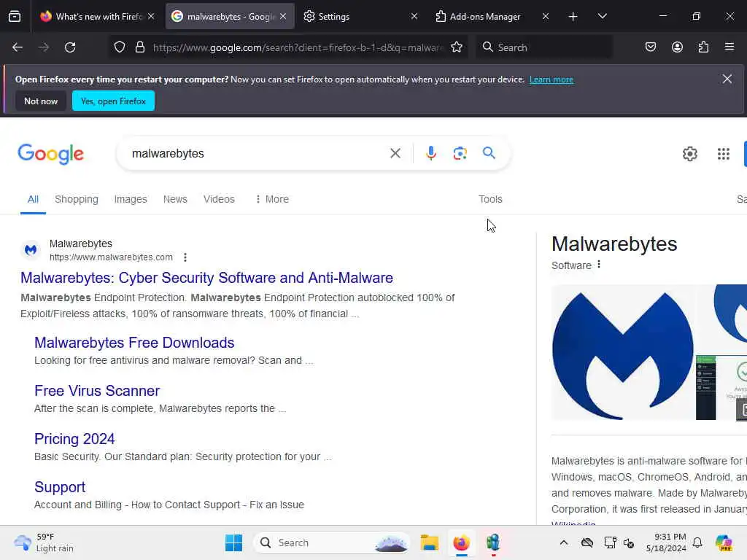Click the Not now button

coord(41,101)
